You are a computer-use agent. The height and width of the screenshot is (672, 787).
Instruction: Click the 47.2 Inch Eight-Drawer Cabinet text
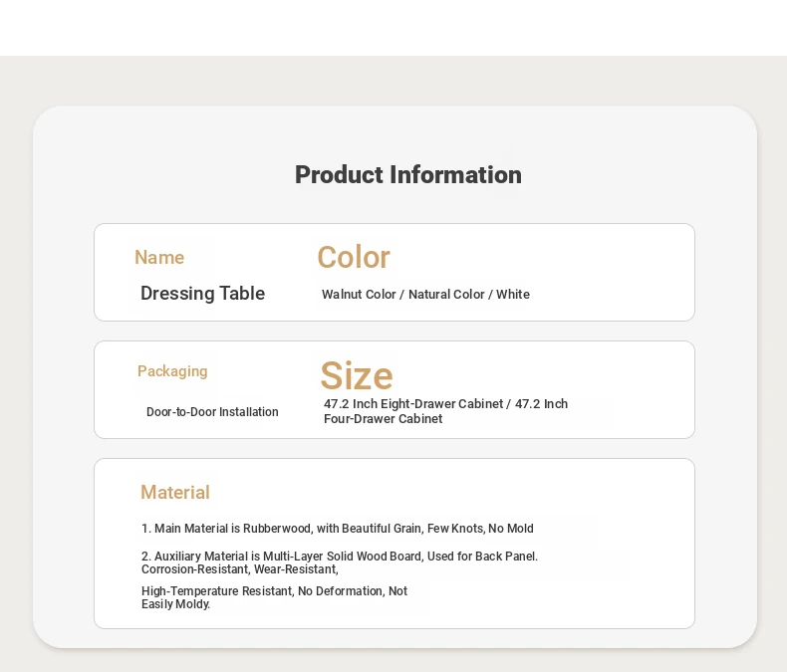(x=413, y=404)
